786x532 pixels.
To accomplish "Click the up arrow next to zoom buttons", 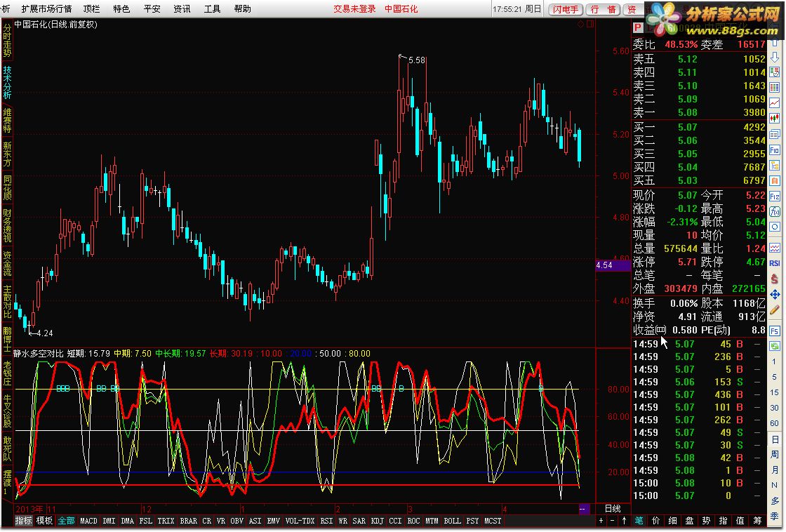I will (x=624, y=521).
